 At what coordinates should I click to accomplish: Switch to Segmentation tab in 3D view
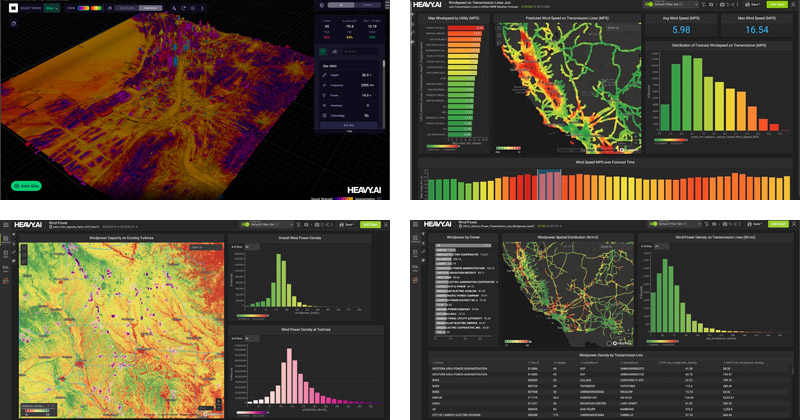(150, 8)
